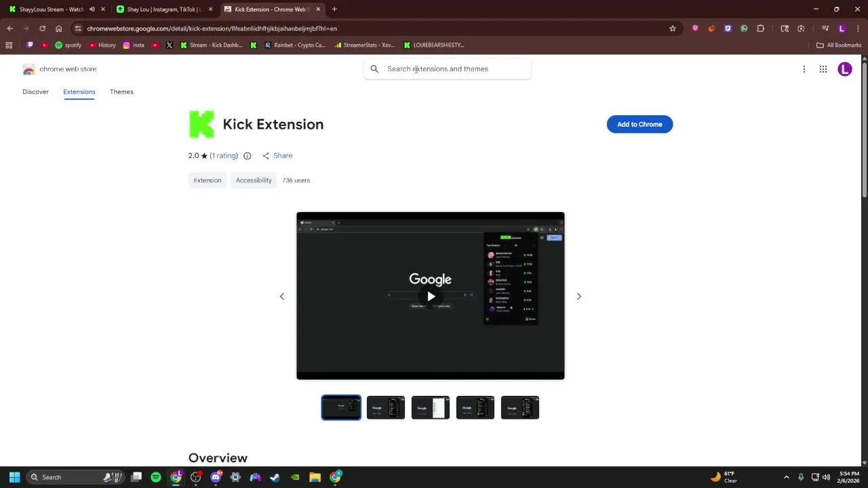Click the rating info icon

coord(247,156)
